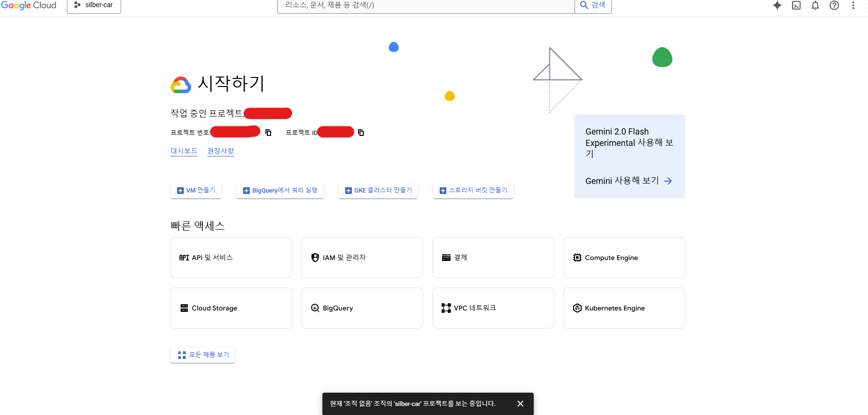The height and width of the screenshot is (415, 868).
Task: Open the IAM 및 관리자 card
Action: click(x=362, y=258)
